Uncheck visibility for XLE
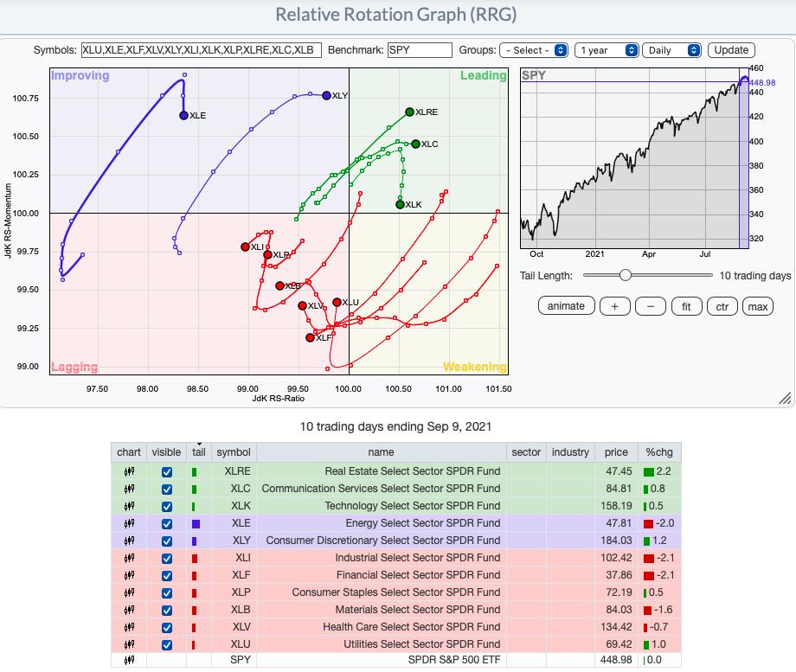 coord(166,524)
